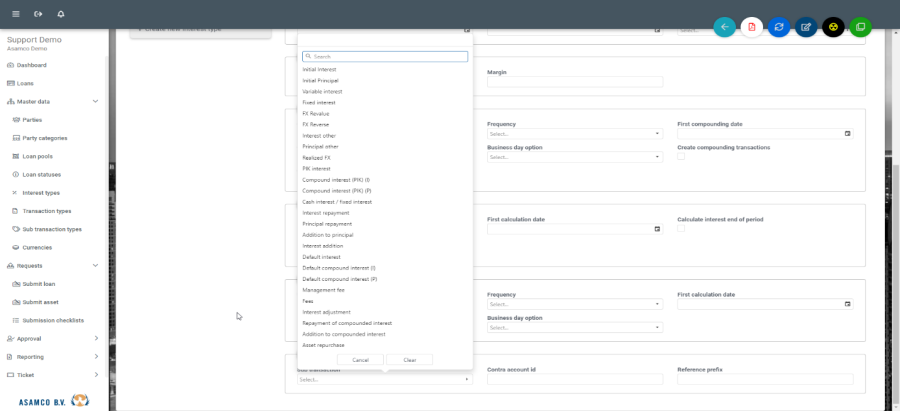Click the dark blue edit icon
The height and width of the screenshot is (411, 900).
pos(806,27)
